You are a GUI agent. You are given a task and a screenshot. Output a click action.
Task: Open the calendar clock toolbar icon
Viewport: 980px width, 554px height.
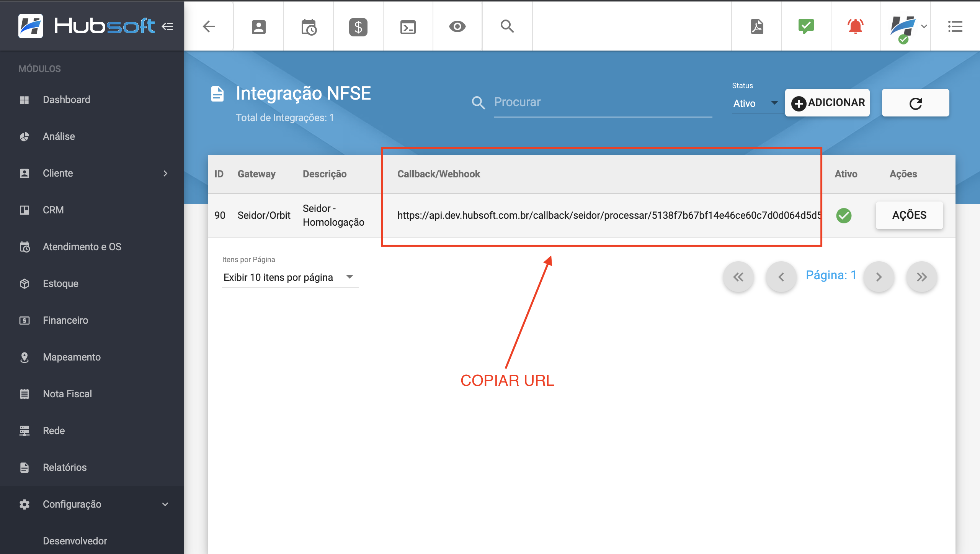click(x=309, y=26)
